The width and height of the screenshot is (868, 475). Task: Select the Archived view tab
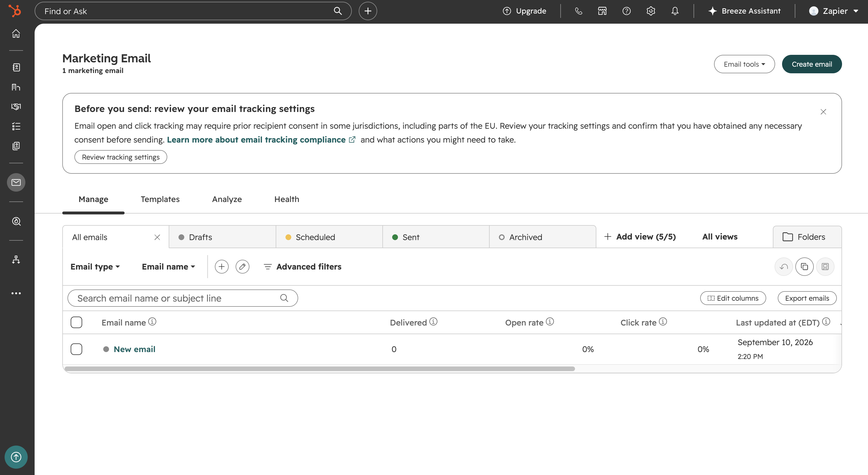(542, 237)
